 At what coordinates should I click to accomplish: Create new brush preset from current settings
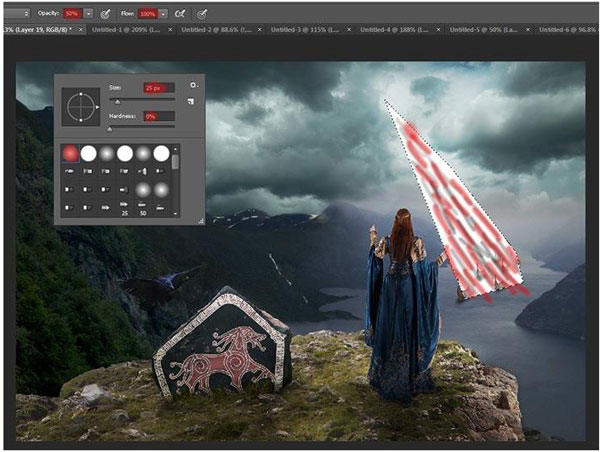pyautogui.click(x=191, y=101)
